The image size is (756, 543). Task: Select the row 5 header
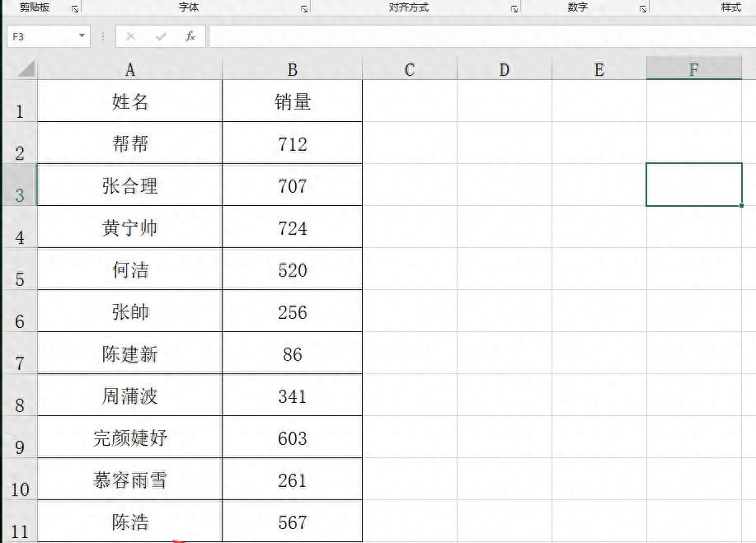18,269
